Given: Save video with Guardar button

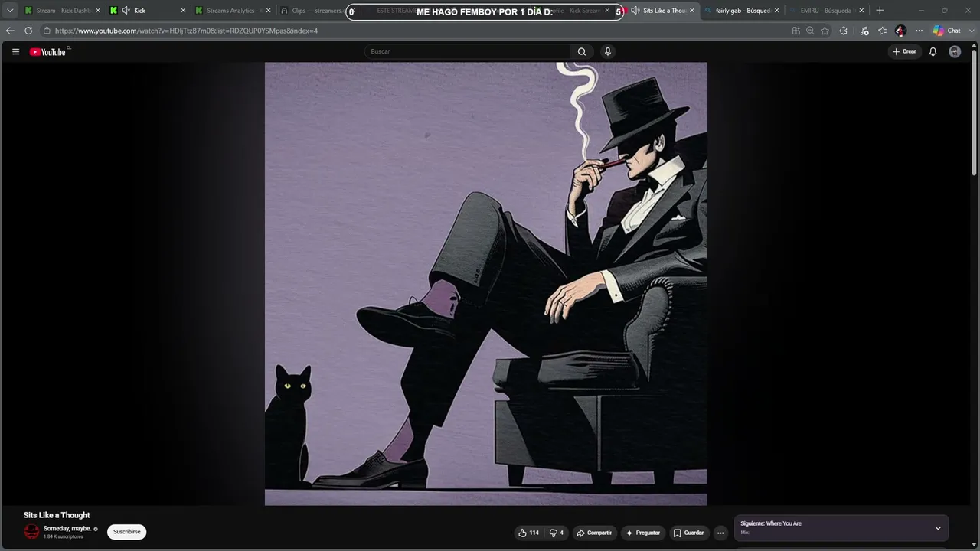Looking at the screenshot, I should pyautogui.click(x=688, y=533).
